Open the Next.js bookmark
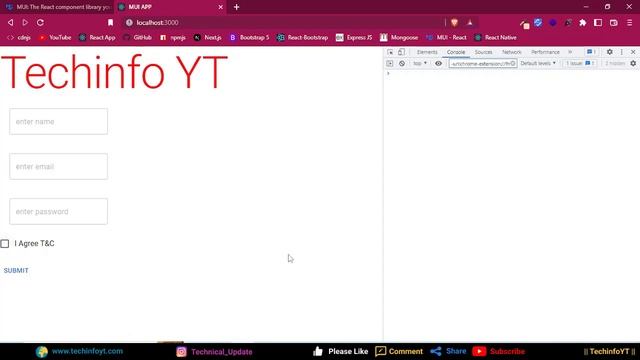The height and width of the screenshot is (360, 640). (207, 38)
